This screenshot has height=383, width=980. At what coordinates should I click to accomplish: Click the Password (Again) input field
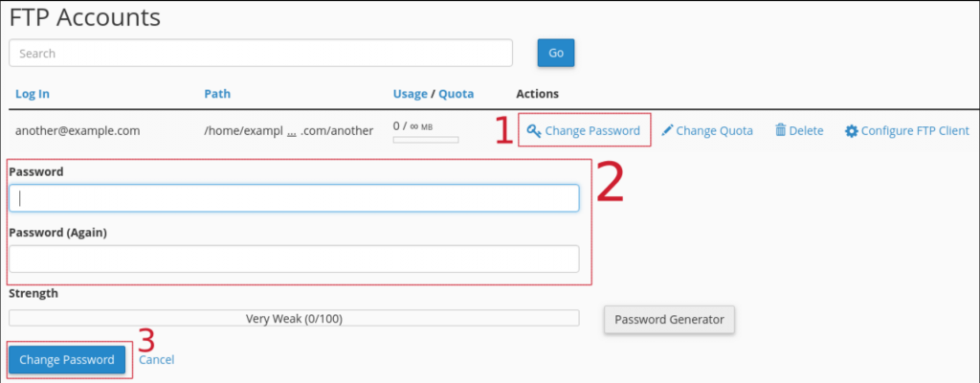click(294, 259)
